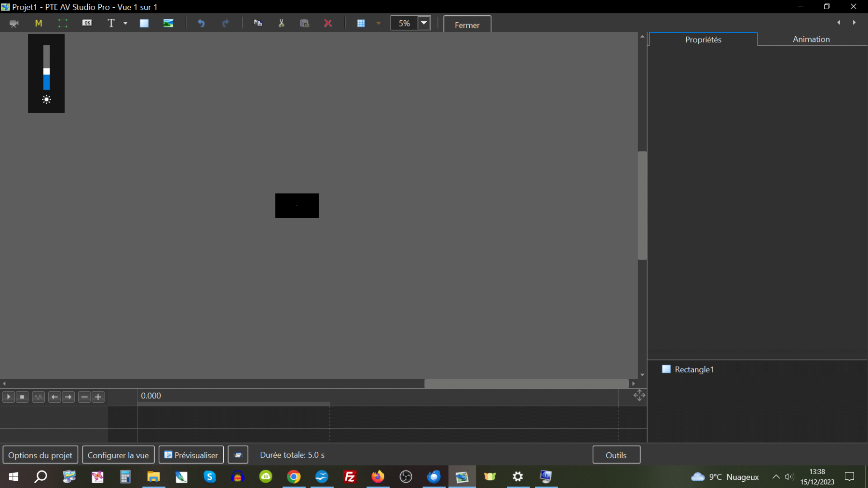
Task: Add a mask with the yellow M icon
Action: [39, 23]
